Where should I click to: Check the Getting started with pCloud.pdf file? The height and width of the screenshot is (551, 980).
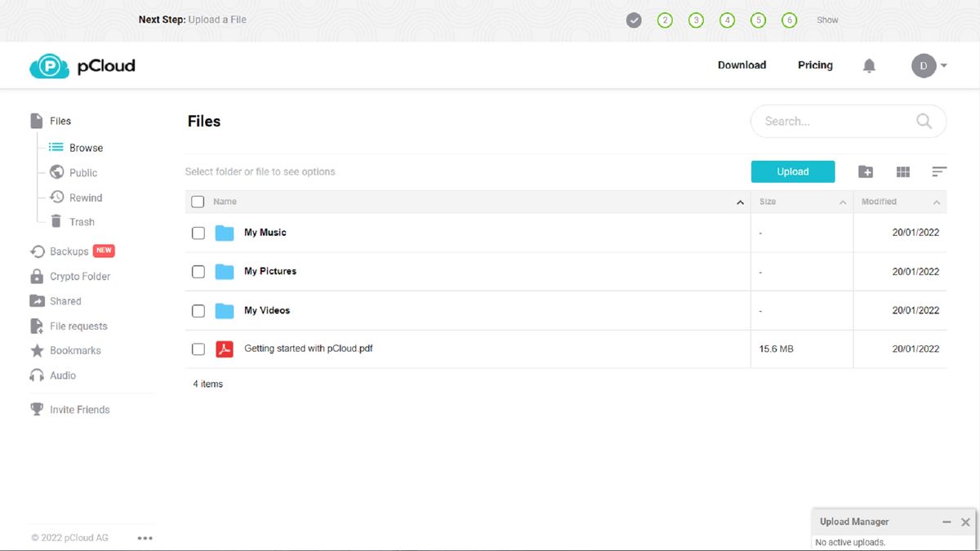[198, 349]
